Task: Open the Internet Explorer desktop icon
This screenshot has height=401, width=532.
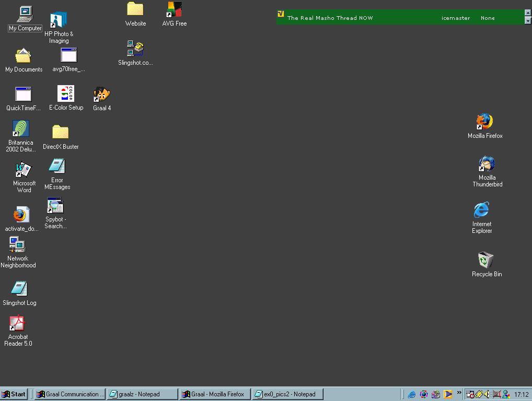Action: pos(481,210)
